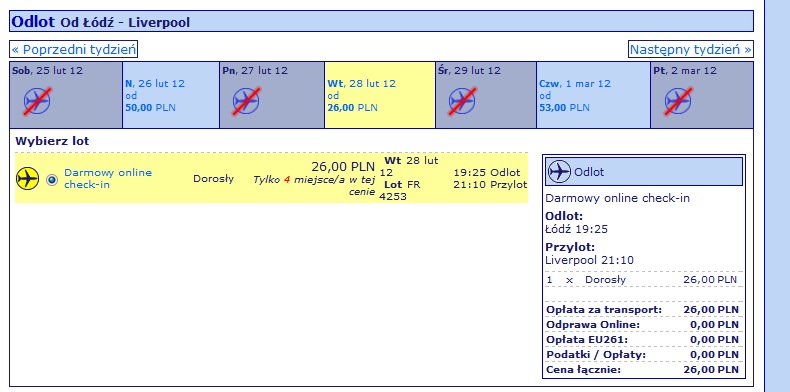The width and height of the screenshot is (790, 392).
Task: Select the radio button for flight FR 4253
Action: [x=52, y=179]
